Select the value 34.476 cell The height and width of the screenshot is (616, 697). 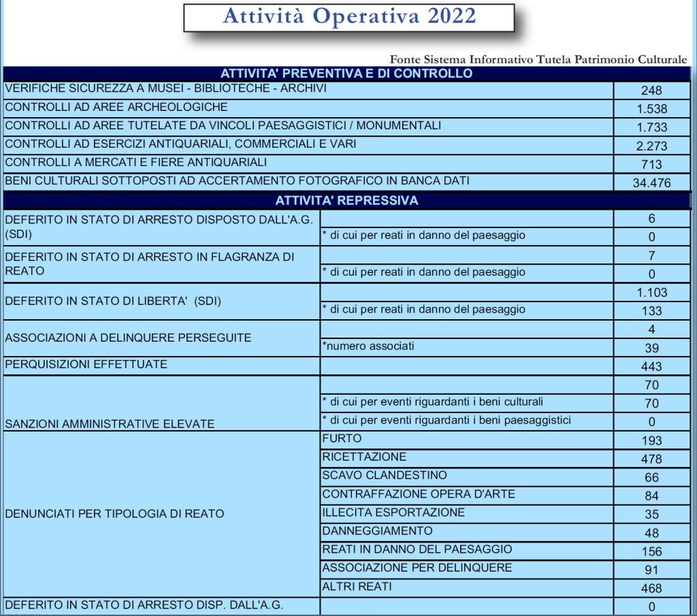click(651, 182)
